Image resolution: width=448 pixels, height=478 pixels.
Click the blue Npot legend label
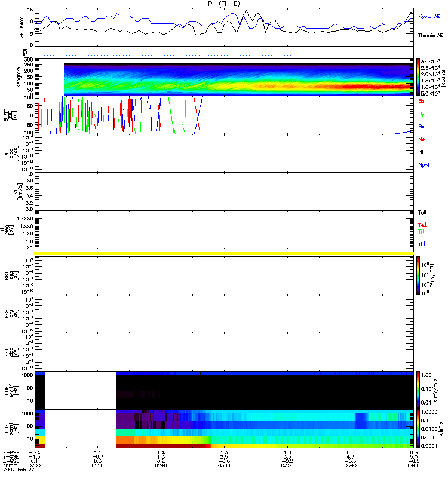(x=424, y=164)
